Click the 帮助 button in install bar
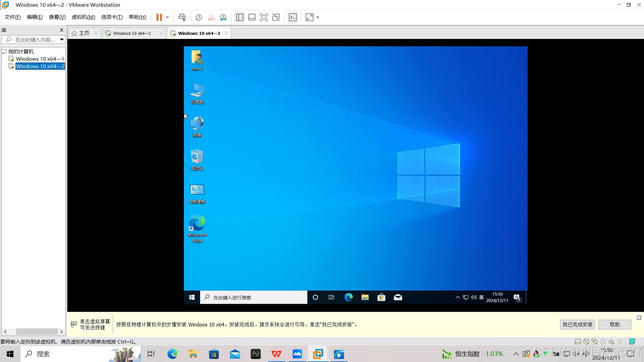 pos(614,324)
